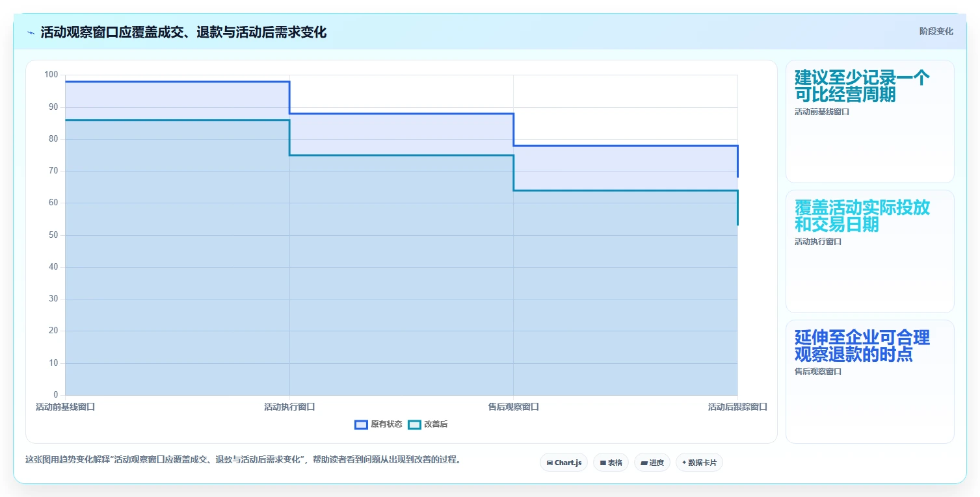The image size is (980, 497).
Task: Click the 售后观察窗口 axis label
Action: point(514,407)
